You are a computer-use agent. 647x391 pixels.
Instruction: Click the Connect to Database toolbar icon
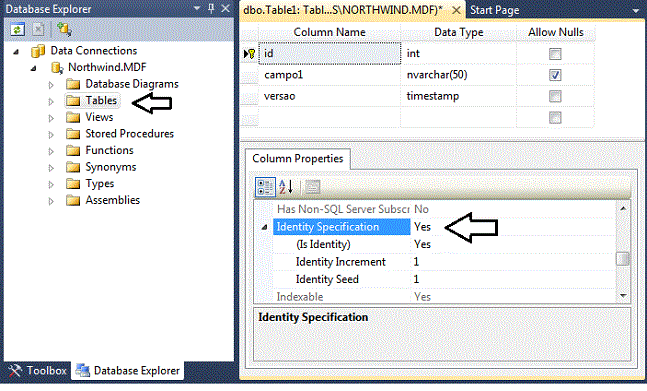point(64,29)
